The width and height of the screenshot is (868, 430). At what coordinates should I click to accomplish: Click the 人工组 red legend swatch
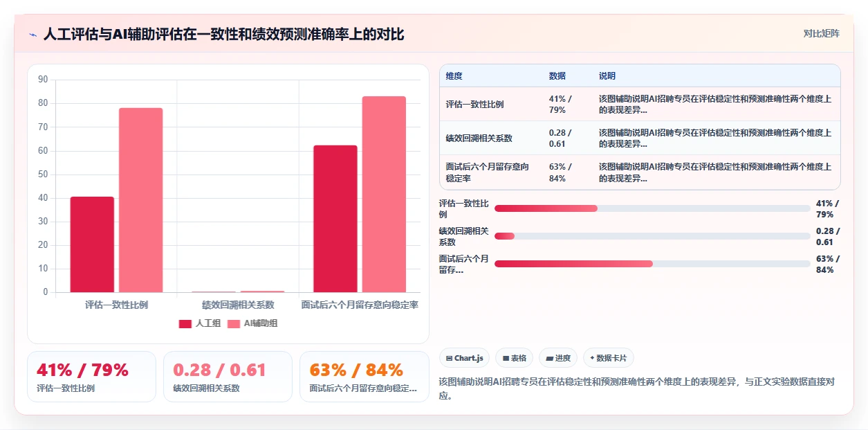tap(185, 323)
